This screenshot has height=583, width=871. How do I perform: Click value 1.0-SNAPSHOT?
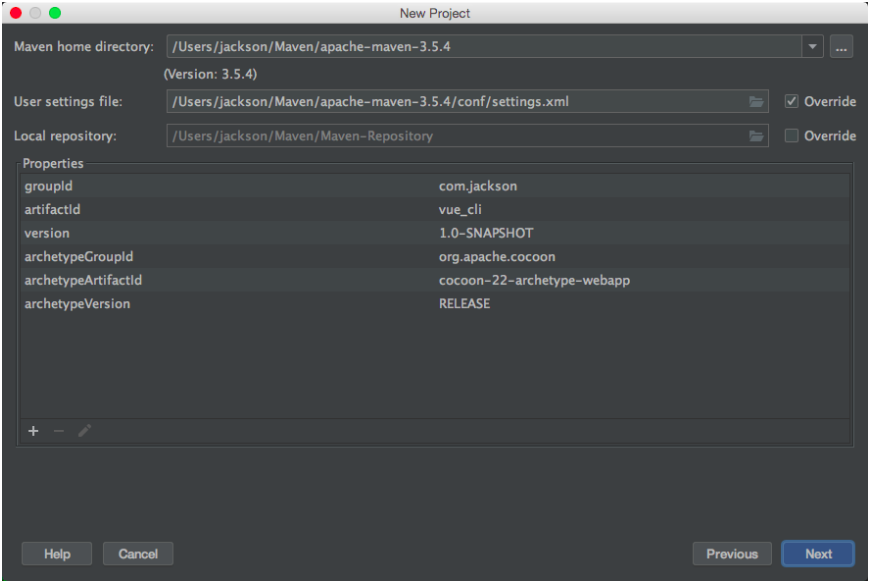click(x=486, y=233)
